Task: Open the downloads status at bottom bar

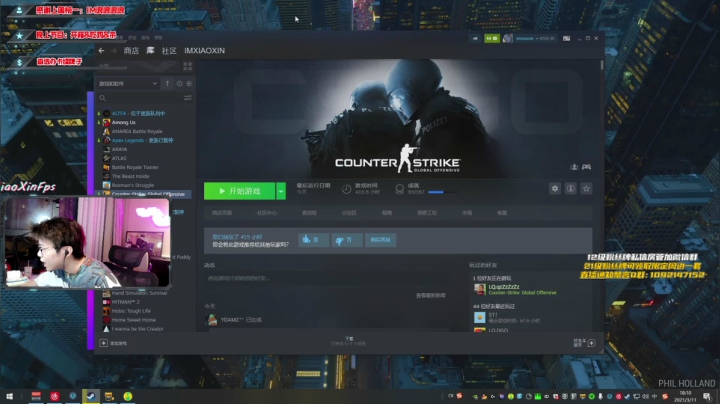Action: pyautogui.click(x=349, y=341)
